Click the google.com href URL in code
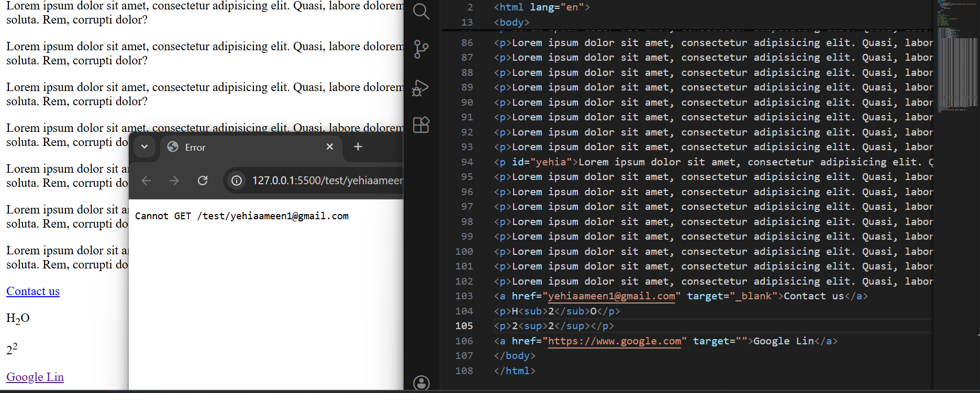Image resolution: width=980 pixels, height=393 pixels. pyautogui.click(x=614, y=341)
